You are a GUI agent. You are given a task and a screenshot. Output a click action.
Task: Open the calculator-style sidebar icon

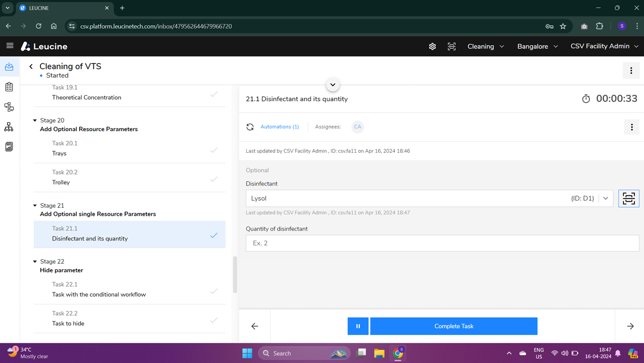pos(9,147)
